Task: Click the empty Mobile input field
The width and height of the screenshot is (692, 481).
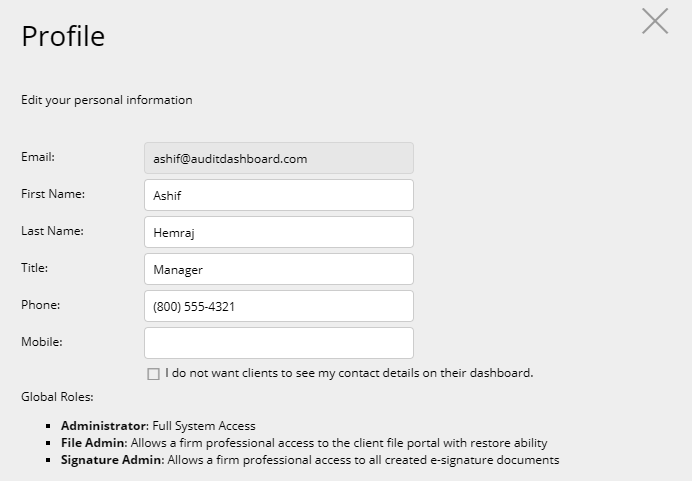Action: (279, 343)
